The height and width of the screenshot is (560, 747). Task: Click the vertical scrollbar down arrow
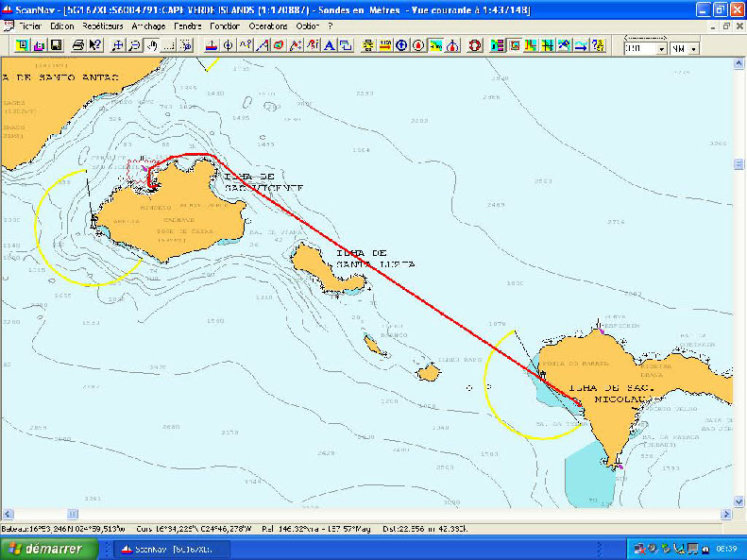pos(739,501)
